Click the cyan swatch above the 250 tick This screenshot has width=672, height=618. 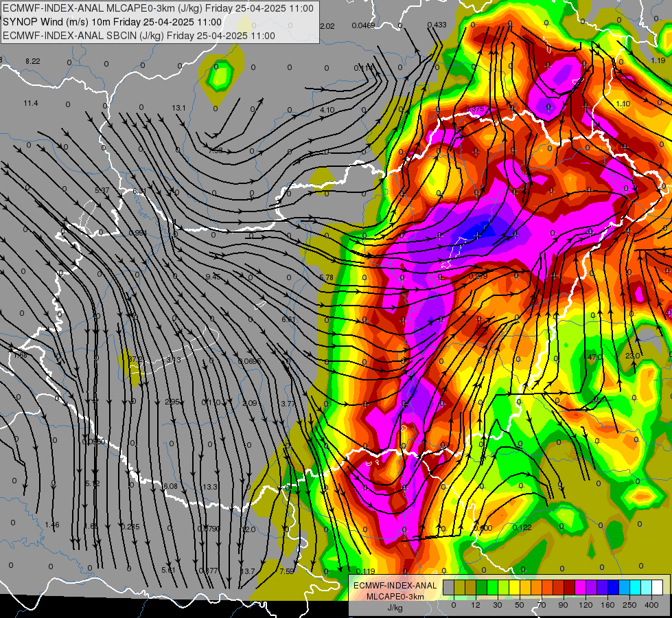[635, 587]
